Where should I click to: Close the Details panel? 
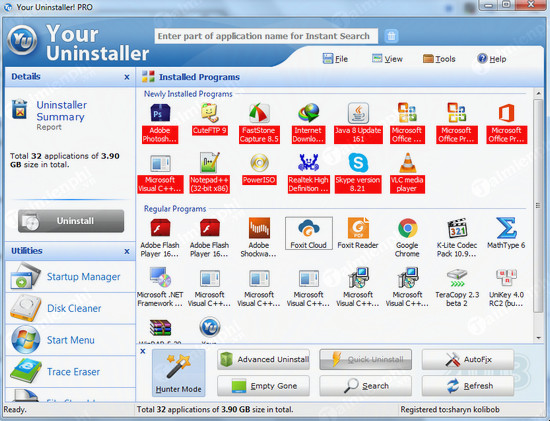point(127,77)
